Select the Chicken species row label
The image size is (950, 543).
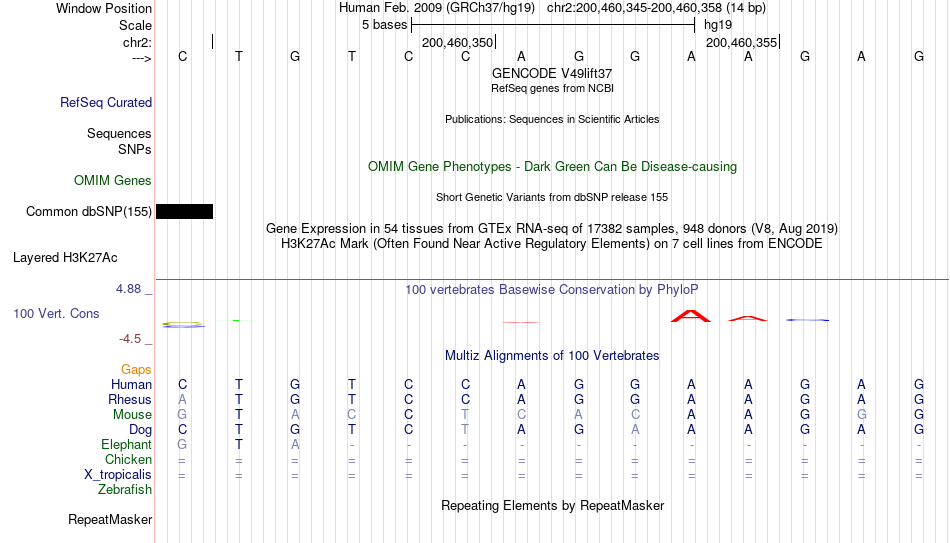point(128,459)
